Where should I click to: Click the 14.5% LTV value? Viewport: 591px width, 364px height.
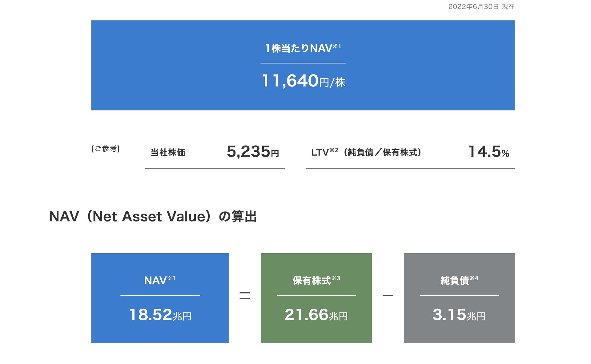(x=488, y=152)
